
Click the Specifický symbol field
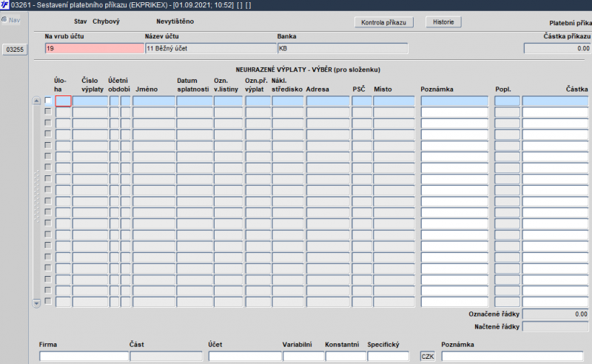(388, 357)
